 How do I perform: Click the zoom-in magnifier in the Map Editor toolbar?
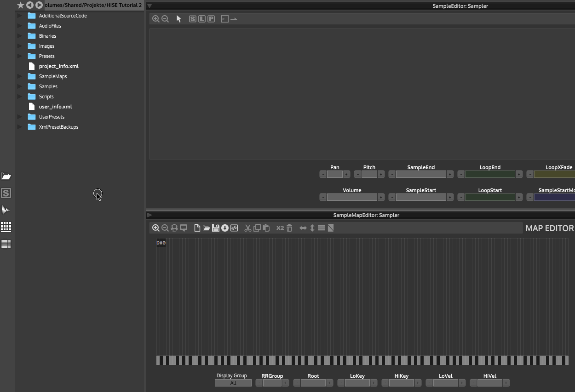coord(156,227)
